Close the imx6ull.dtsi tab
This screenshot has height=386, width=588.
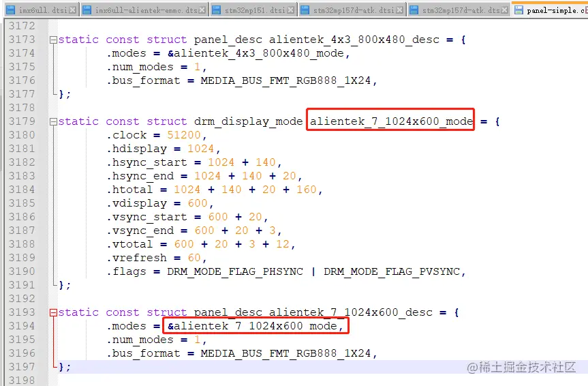click(x=73, y=10)
